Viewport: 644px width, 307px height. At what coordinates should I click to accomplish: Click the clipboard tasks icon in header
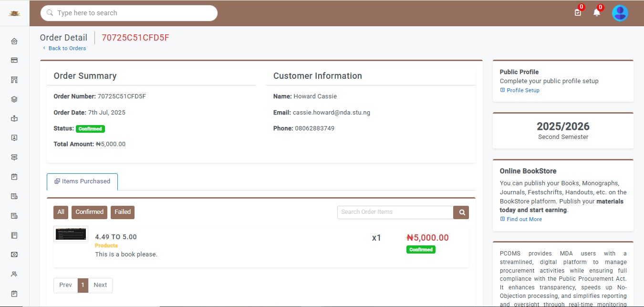[578, 13]
